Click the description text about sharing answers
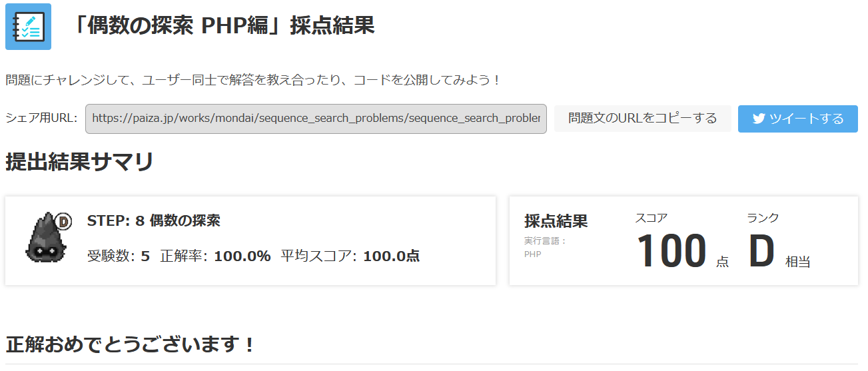 coord(253,81)
